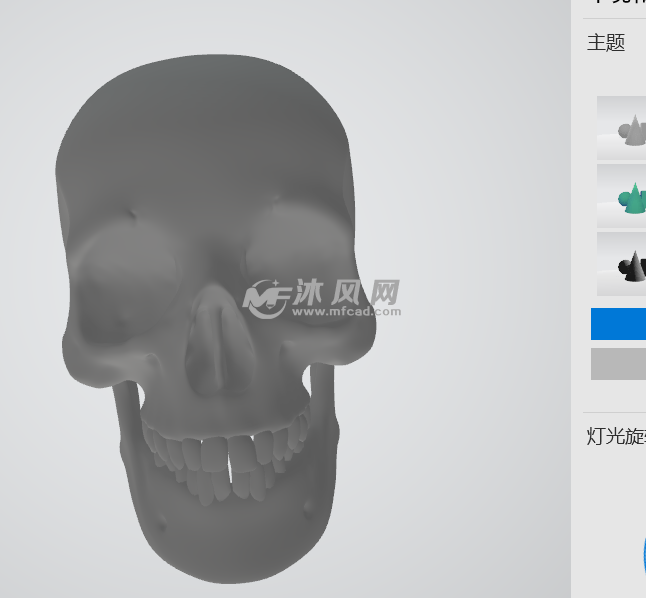This screenshot has width=646, height=598.
Task: Select the green cone theme thumbnail
Action: pyautogui.click(x=621, y=196)
